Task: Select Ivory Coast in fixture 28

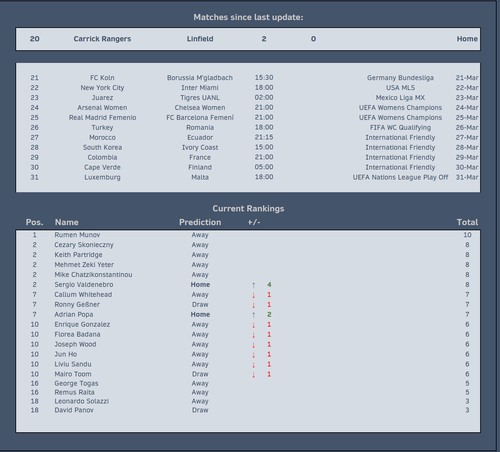Action: pos(200,147)
